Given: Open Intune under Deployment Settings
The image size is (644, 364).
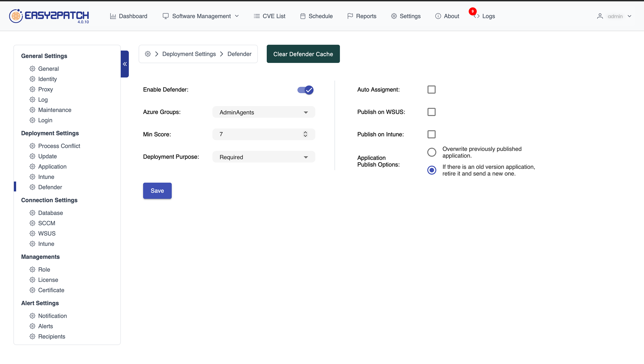Looking at the screenshot, I should point(42,177).
